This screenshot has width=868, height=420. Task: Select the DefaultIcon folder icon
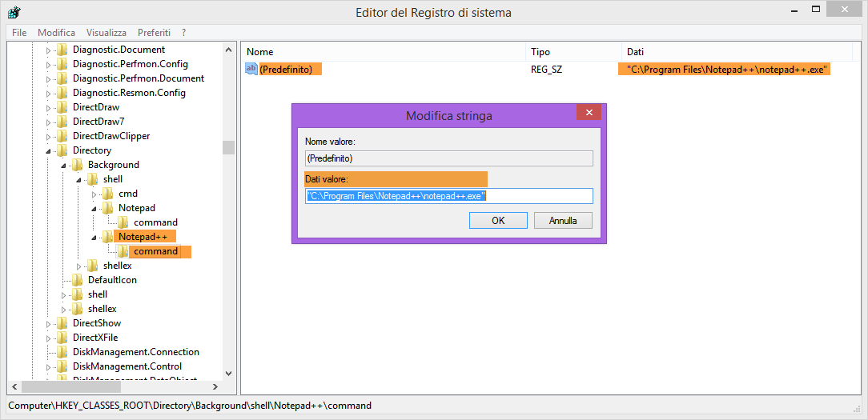pos(78,280)
